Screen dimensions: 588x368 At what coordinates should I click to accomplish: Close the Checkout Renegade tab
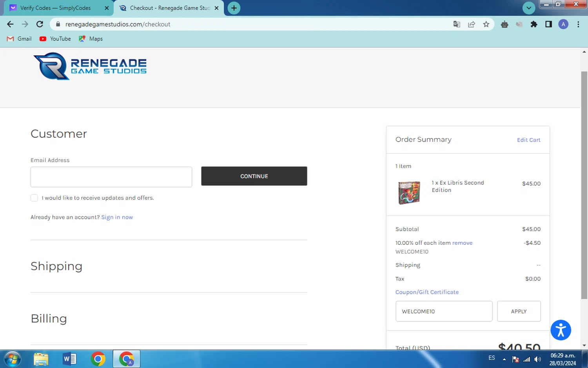[x=216, y=8]
